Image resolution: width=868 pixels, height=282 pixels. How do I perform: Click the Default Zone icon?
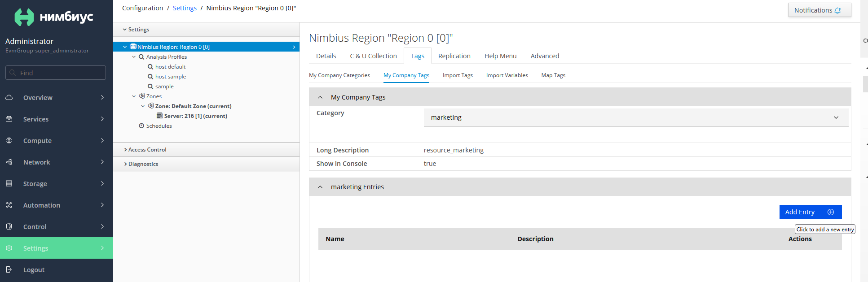pos(151,106)
